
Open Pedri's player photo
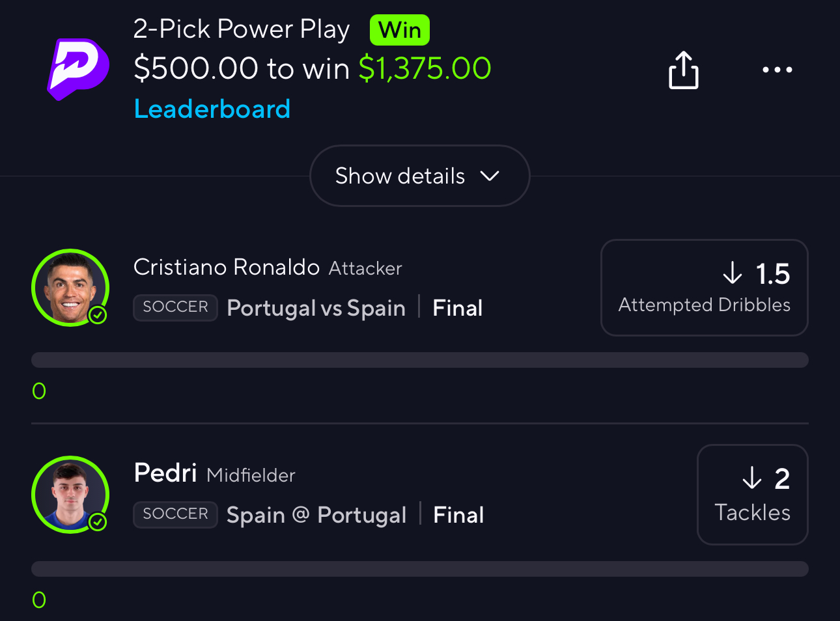click(70, 495)
